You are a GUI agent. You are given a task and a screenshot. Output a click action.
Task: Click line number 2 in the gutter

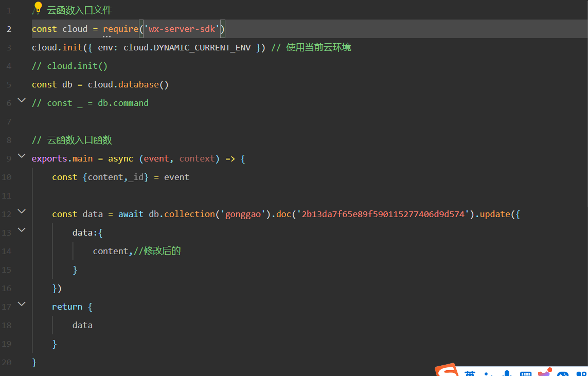click(x=9, y=29)
